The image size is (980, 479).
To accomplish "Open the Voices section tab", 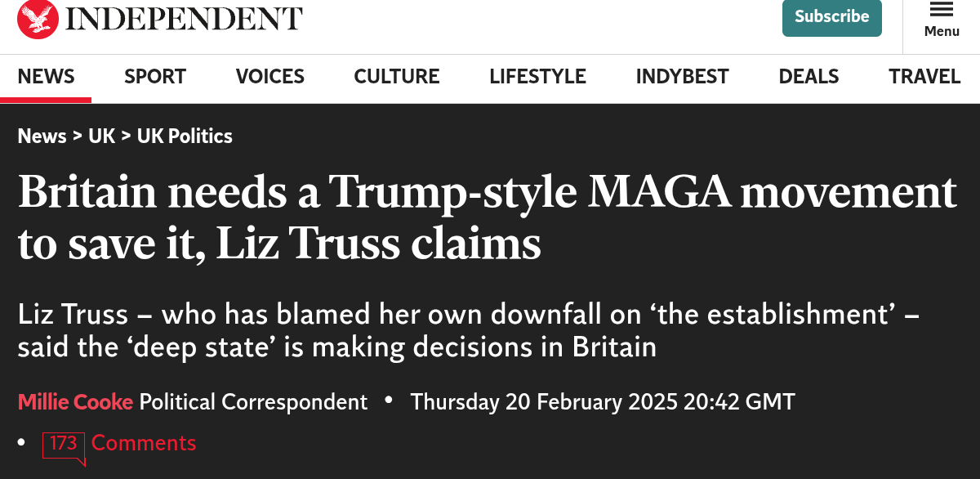I will click(x=269, y=77).
